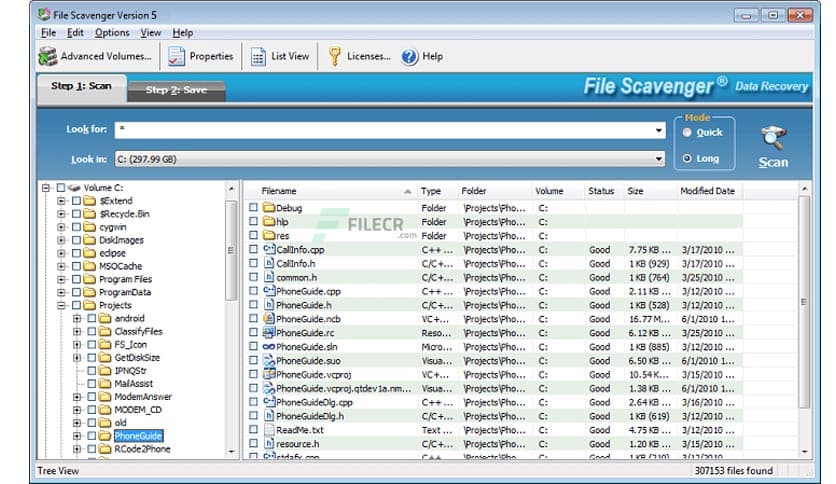Click the CallInfo.cpp file icon
Viewport: 836px width, 484px height.
click(269, 249)
